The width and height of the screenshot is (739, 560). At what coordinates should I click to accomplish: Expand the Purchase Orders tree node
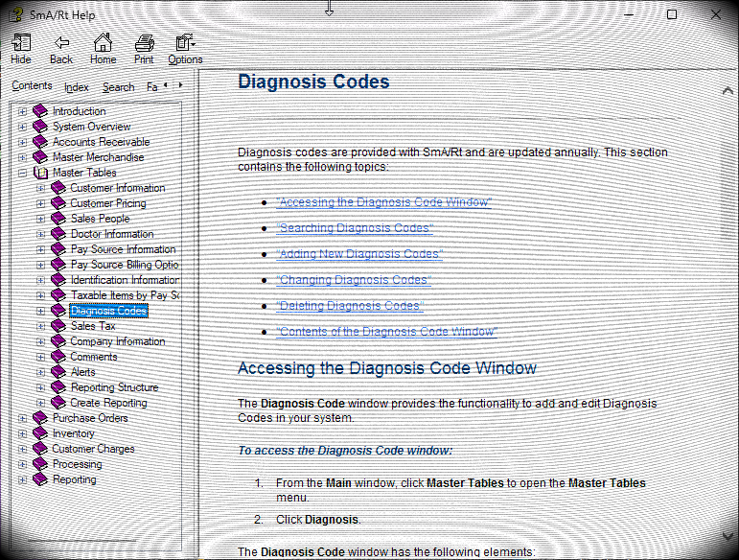pyautogui.click(x=22, y=418)
